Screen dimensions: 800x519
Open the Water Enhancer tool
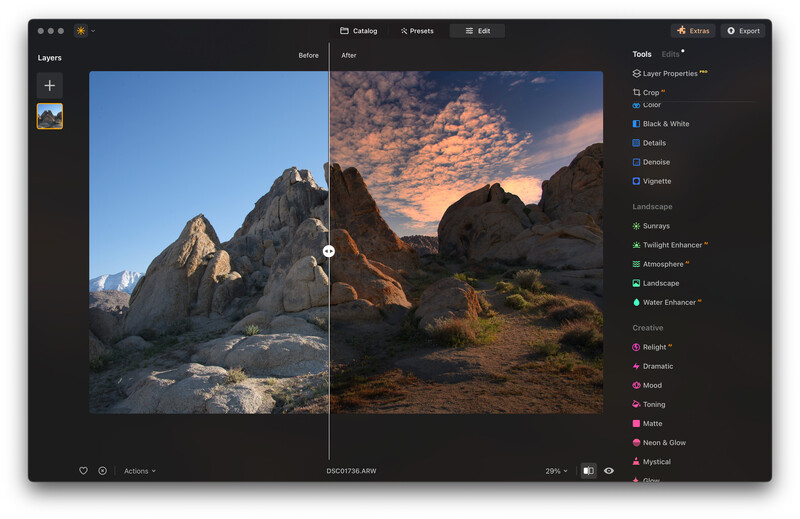(667, 302)
